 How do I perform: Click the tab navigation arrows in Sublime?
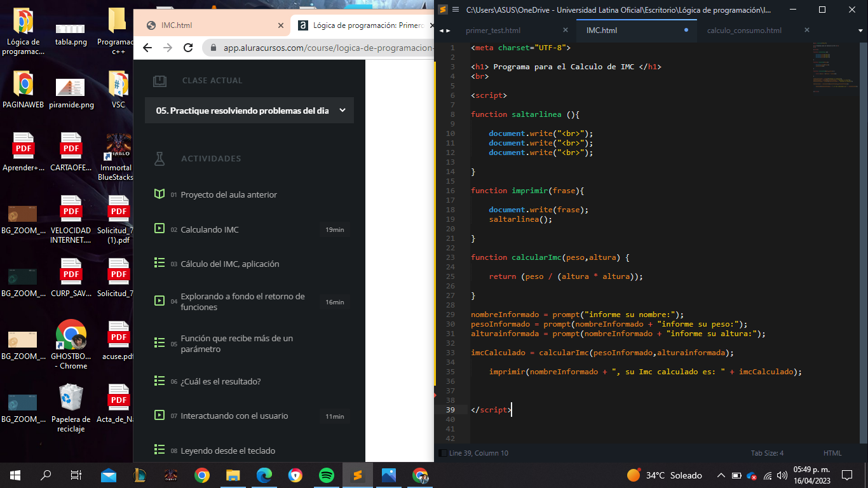point(444,30)
